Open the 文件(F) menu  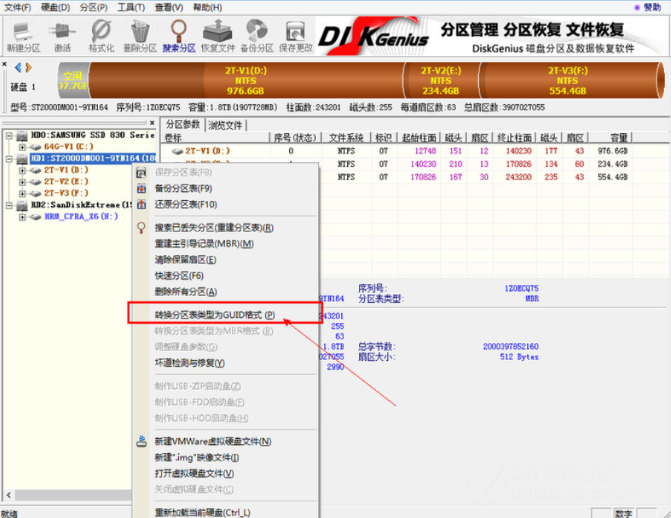pos(18,7)
